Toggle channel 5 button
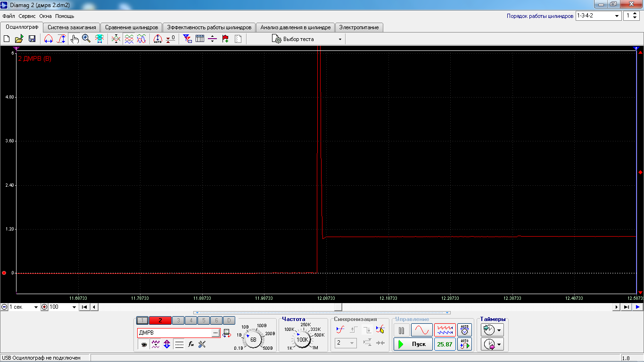This screenshot has height=362, width=644. pos(203,321)
